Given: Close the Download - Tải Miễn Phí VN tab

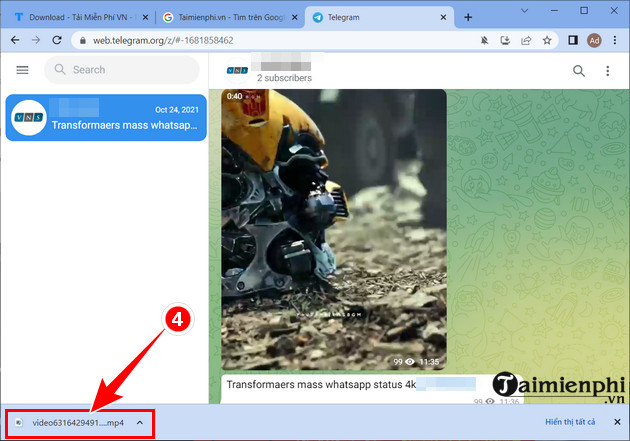Looking at the screenshot, I should coord(145,17).
